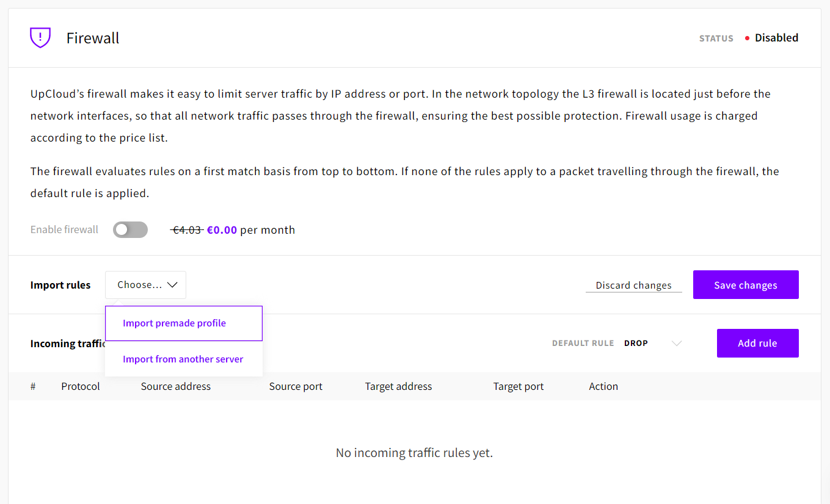Click the # column header
Screen dimensions: 830x504
coord(33,386)
